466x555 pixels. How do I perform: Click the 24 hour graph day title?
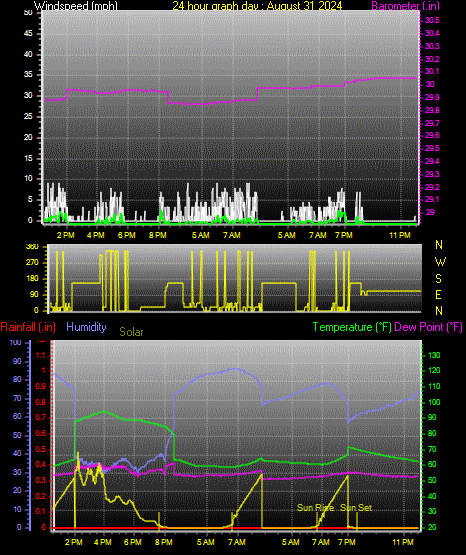257,6
